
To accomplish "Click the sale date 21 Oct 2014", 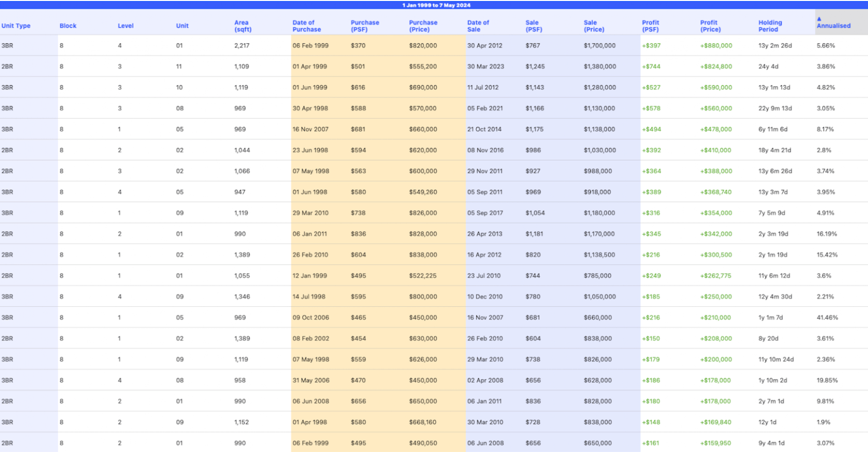I will [484, 129].
